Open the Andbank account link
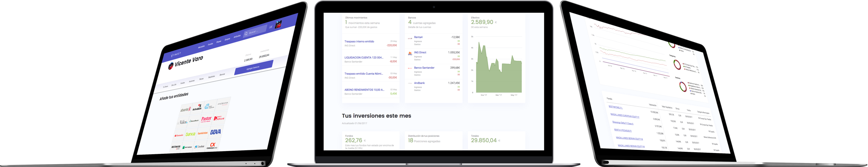The width and height of the screenshot is (868, 167). click(419, 83)
